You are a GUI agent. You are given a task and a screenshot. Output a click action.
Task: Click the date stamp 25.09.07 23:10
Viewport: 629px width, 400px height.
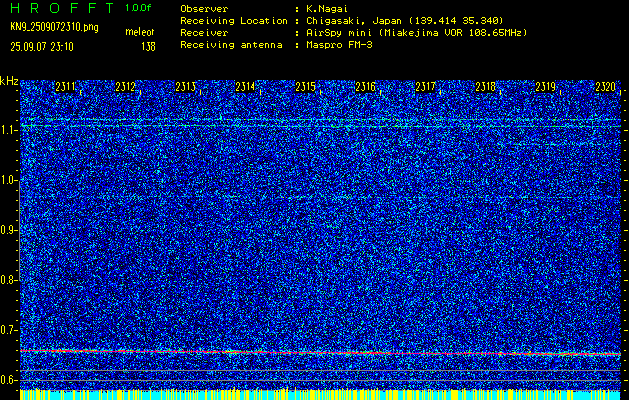42,47
